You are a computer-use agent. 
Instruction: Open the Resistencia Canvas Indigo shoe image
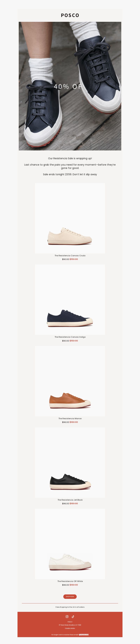coord(70,300)
